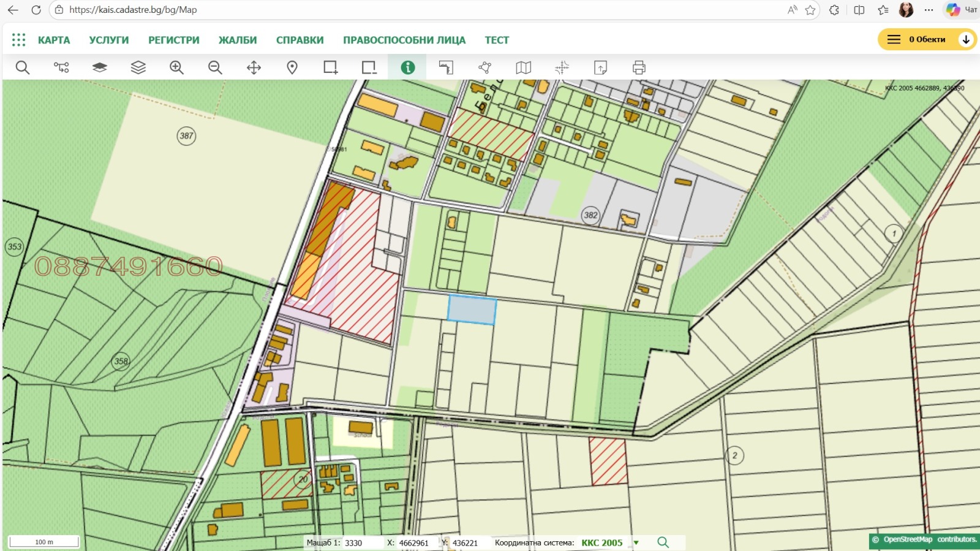Image resolution: width=980 pixels, height=551 pixels.
Task: Open the apps grid menu icon
Action: coord(19,40)
